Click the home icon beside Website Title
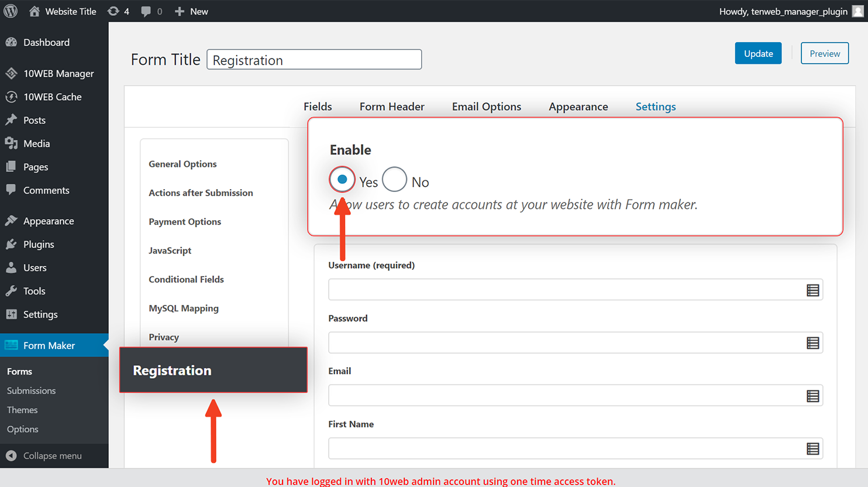 [35, 11]
